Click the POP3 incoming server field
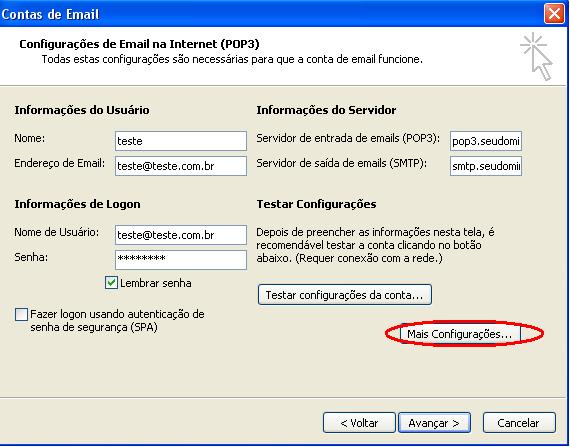This screenshot has width=570, height=447. (486, 141)
